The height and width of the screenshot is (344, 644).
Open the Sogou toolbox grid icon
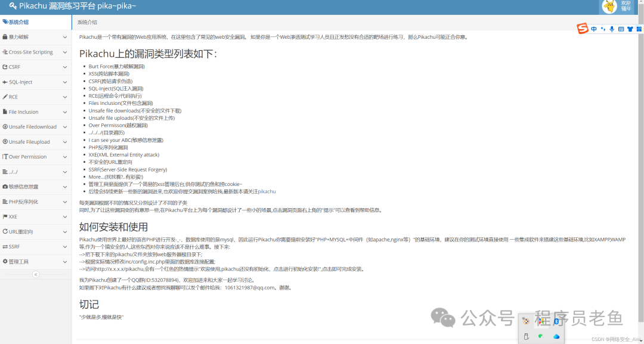(x=639, y=29)
